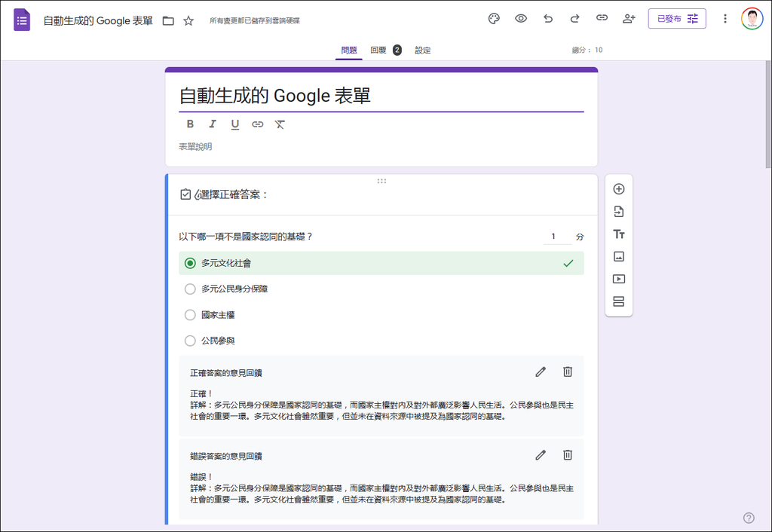Edit the correct answer feedback
Screen dimensions: 772x532
pyautogui.click(x=541, y=372)
